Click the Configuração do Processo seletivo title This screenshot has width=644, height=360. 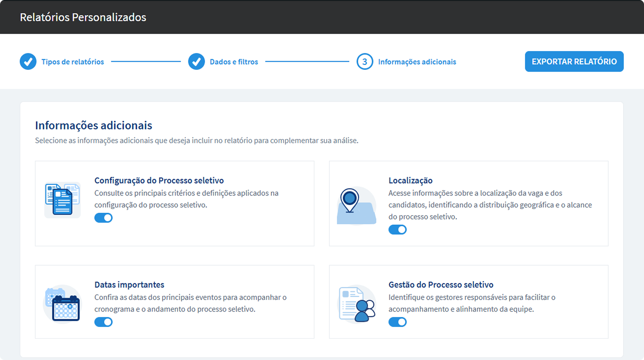pyautogui.click(x=159, y=180)
